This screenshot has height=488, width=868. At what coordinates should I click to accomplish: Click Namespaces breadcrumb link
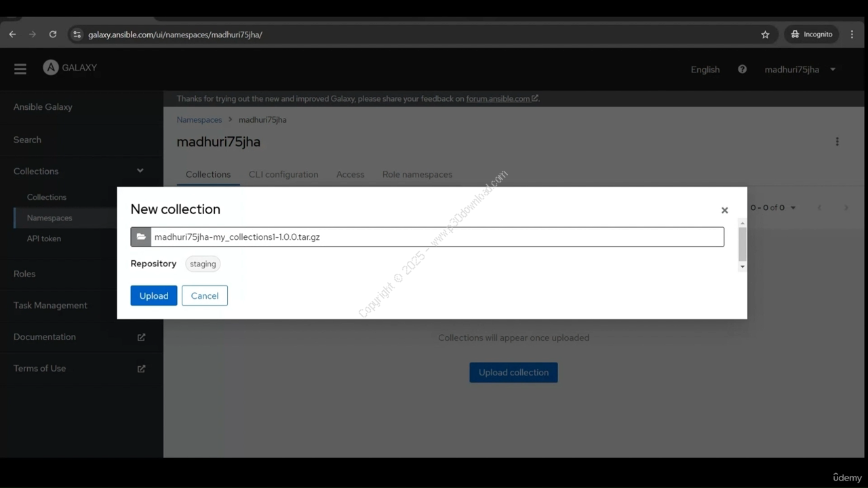point(199,120)
